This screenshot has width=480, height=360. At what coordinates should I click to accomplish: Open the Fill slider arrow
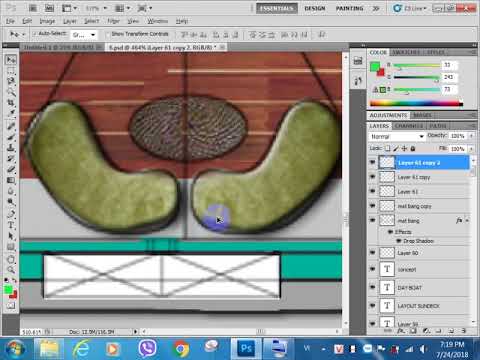pos(471,149)
